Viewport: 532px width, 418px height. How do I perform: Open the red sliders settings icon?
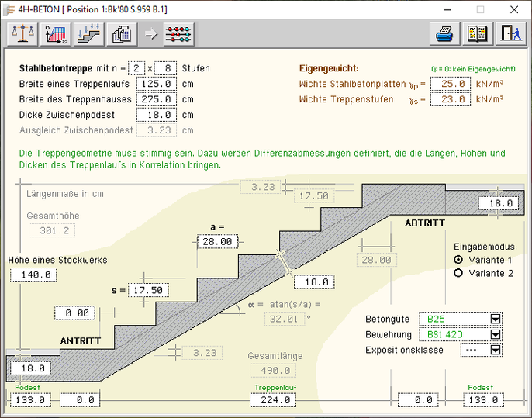pos(178,34)
